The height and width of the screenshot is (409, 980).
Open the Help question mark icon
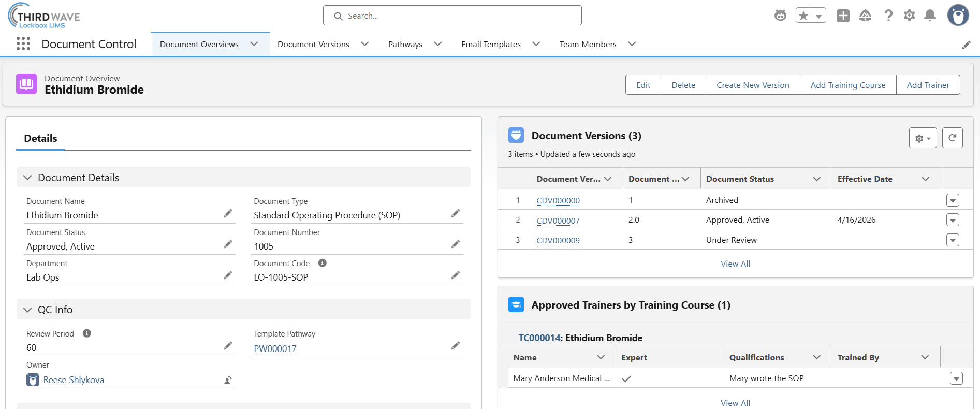point(888,16)
